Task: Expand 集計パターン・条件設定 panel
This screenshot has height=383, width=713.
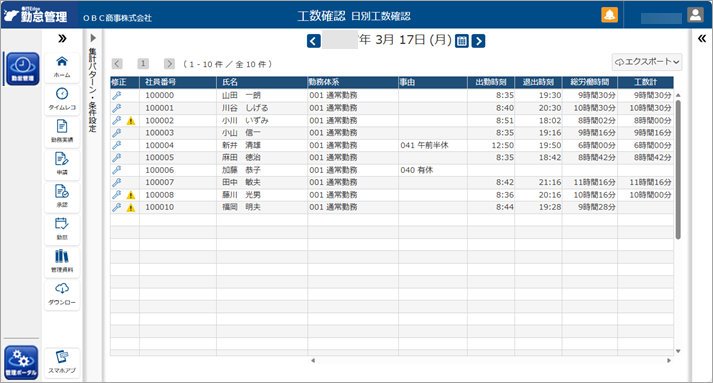Action: point(93,38)
